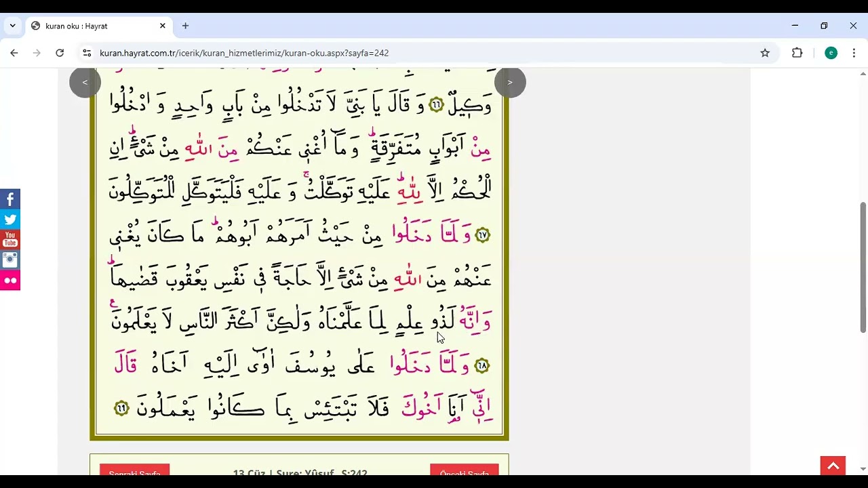Open the YouTube social icon
Screen dimensions: 868x488
click(x=10, y=240)
